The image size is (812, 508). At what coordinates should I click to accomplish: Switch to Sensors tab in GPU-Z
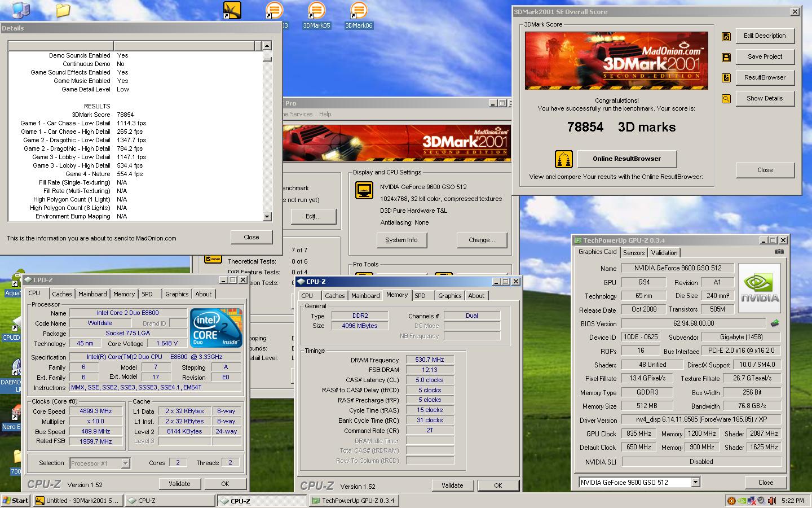coord(634,253)
